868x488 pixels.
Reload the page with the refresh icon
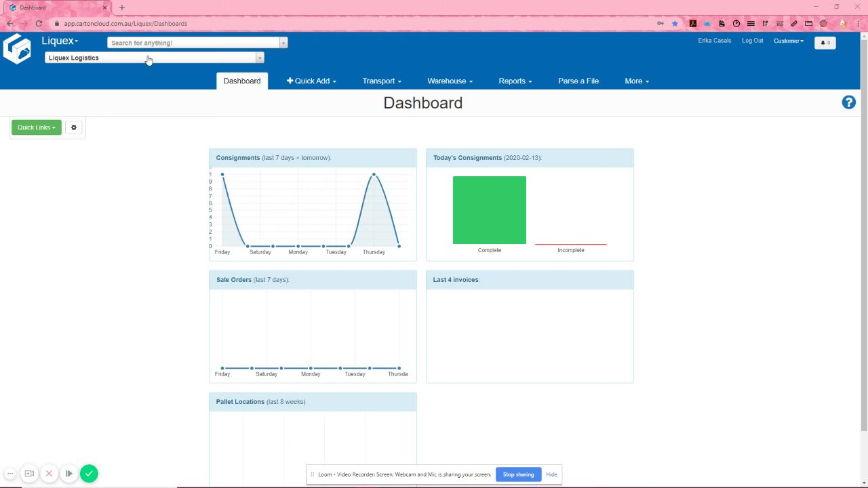point(39,24)
